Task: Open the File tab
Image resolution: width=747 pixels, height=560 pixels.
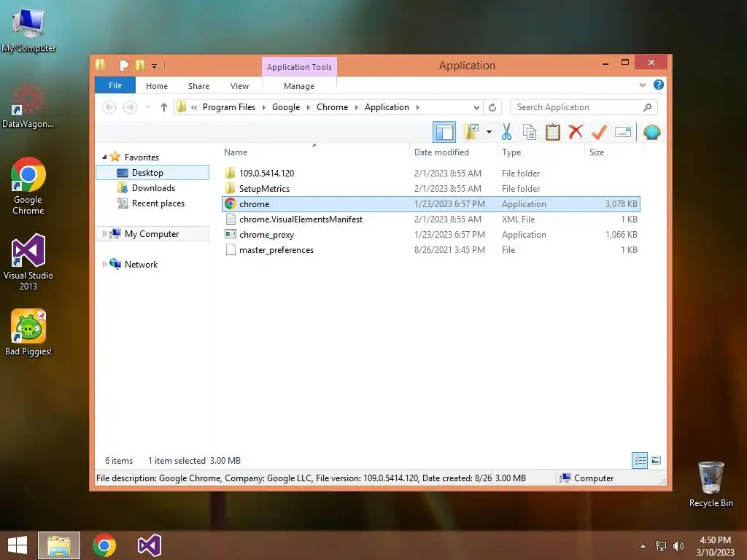Action: coord(115,85)
